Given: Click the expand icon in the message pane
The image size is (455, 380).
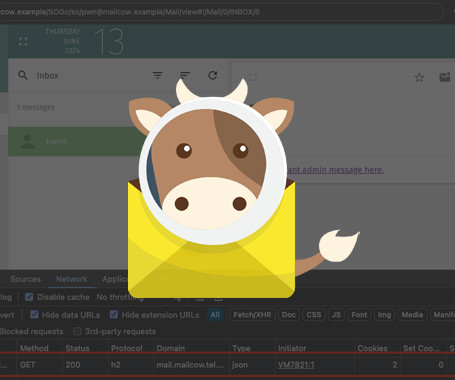Looking at the screenshot, I should pos(253,77).
